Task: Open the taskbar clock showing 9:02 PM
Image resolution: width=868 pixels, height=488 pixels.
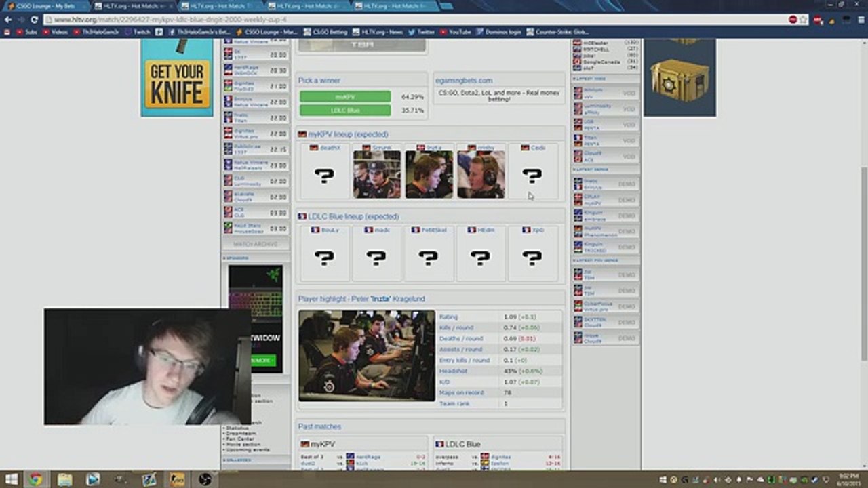Action: click(x=849, y=480)
